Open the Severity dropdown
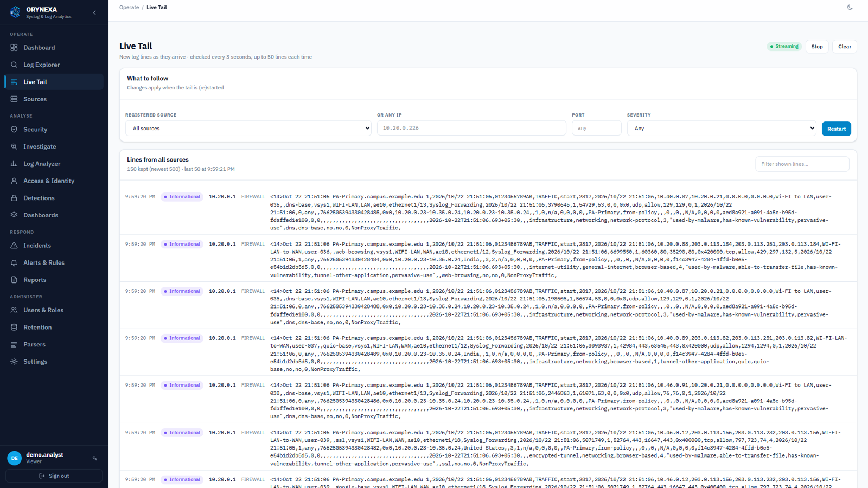The width and height of the screenshot is (868, 488). coord(722,129)
